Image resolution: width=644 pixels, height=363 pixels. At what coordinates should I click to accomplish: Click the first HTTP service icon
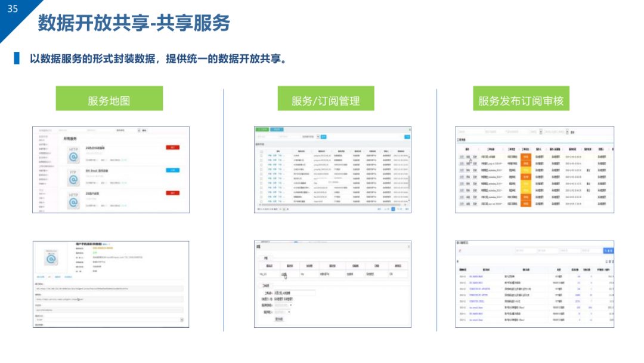pyautogui.click(x=73, y=155)
